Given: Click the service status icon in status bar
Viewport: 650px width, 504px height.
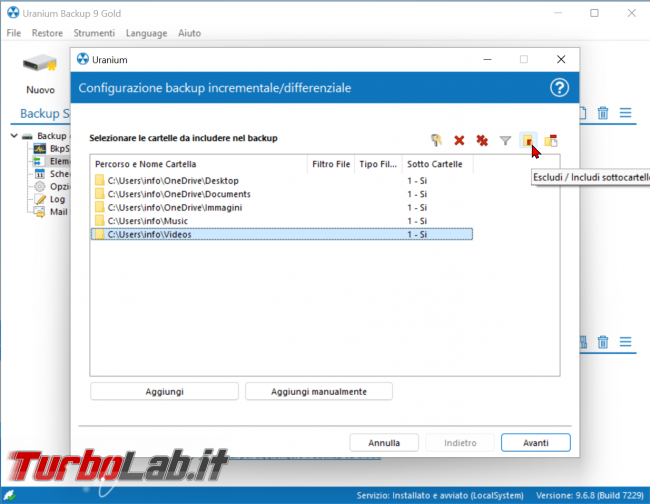Looking at the screenshot, I should [9, 495].
